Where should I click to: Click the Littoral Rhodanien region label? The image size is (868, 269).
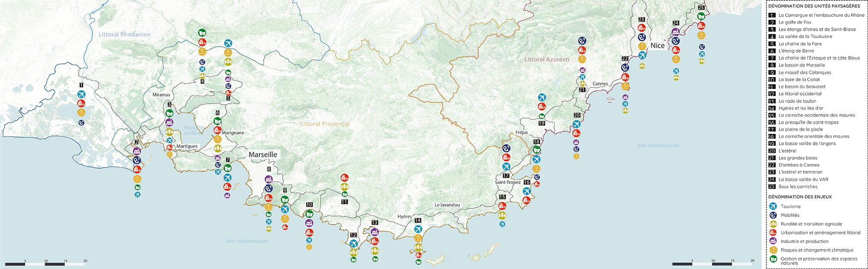[x=125, y=34]
